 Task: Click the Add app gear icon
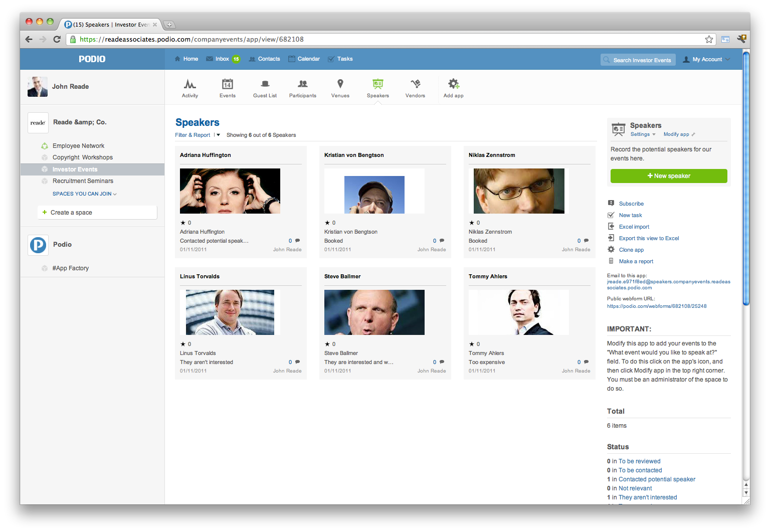coord(453,84)
